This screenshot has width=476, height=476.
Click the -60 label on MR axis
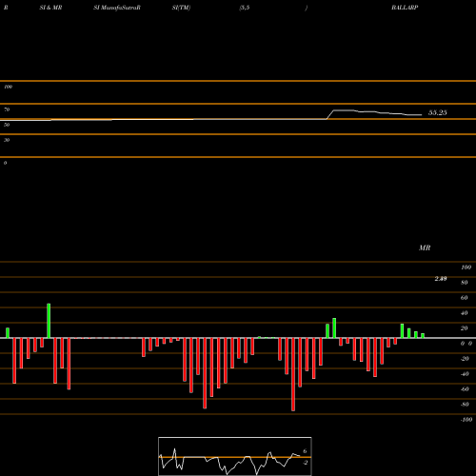tap(465, 389)
